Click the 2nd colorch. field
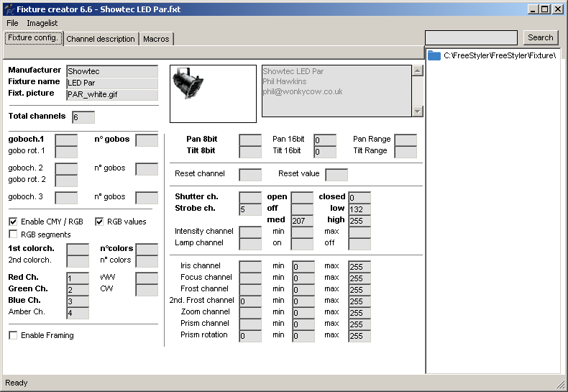This screenshot has height=392, width=568. (78, 261)
